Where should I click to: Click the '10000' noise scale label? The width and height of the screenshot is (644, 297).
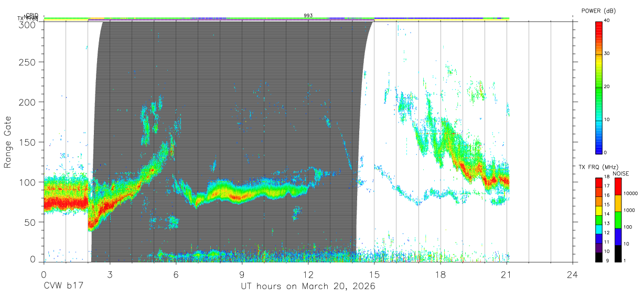point(630,193)
